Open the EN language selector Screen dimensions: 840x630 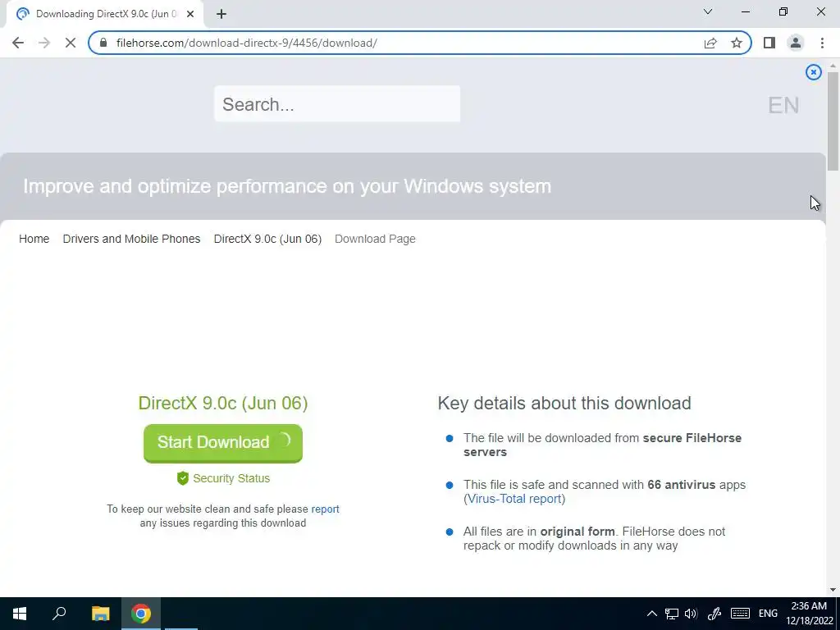tap(783, 105)
